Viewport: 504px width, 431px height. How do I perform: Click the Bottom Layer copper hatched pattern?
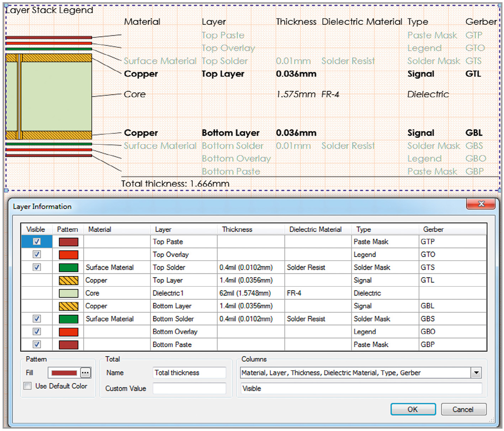68,306
